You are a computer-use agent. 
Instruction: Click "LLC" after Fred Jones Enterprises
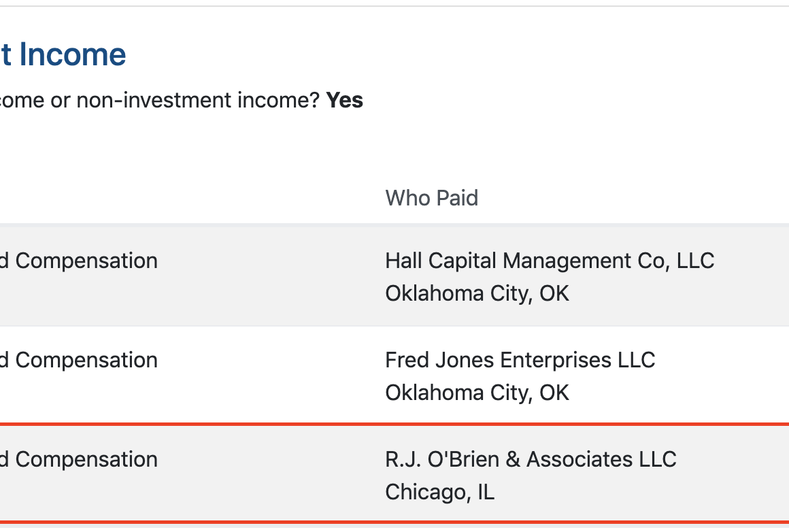(637, 360)
